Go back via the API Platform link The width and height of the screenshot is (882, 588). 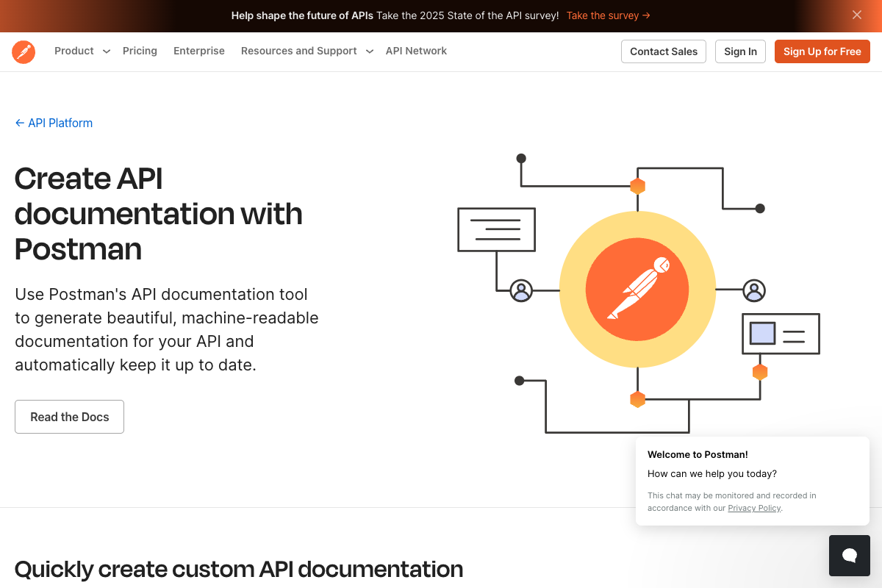point(60,123)
